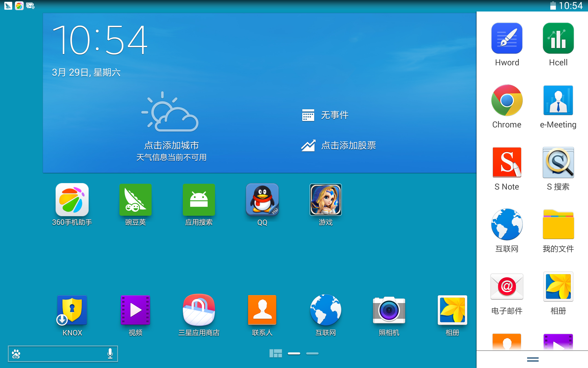Launch Chrome from the side panel

click(x=507, y=100)
